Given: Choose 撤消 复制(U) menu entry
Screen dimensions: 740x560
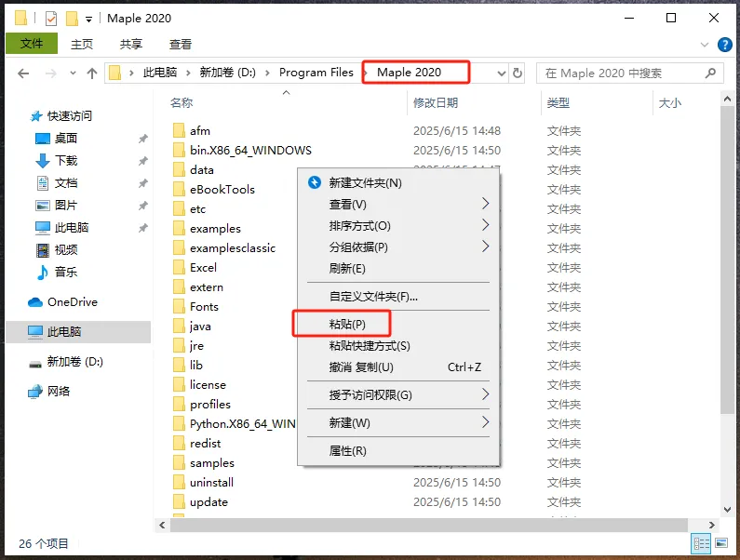Looking at the screenshot, I should pyautogui.click(x=398, y=367).
